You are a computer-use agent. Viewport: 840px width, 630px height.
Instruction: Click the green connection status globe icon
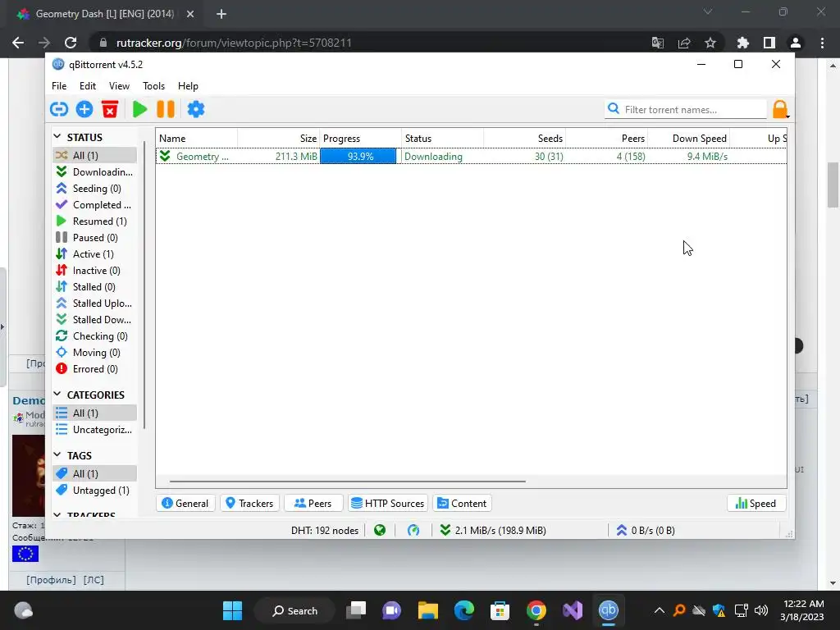tap(380, 531)
